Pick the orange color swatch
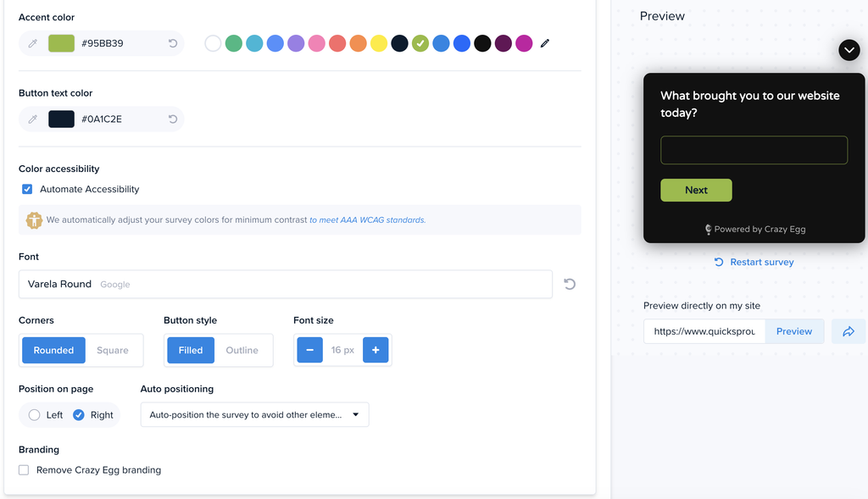The image size is (868, 499). [359, 43]
